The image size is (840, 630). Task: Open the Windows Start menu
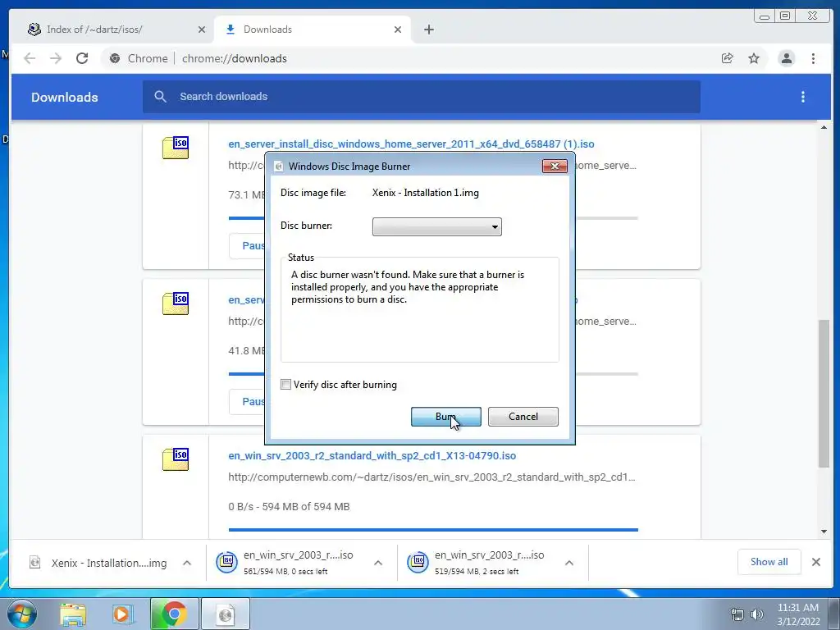[21, 614]
